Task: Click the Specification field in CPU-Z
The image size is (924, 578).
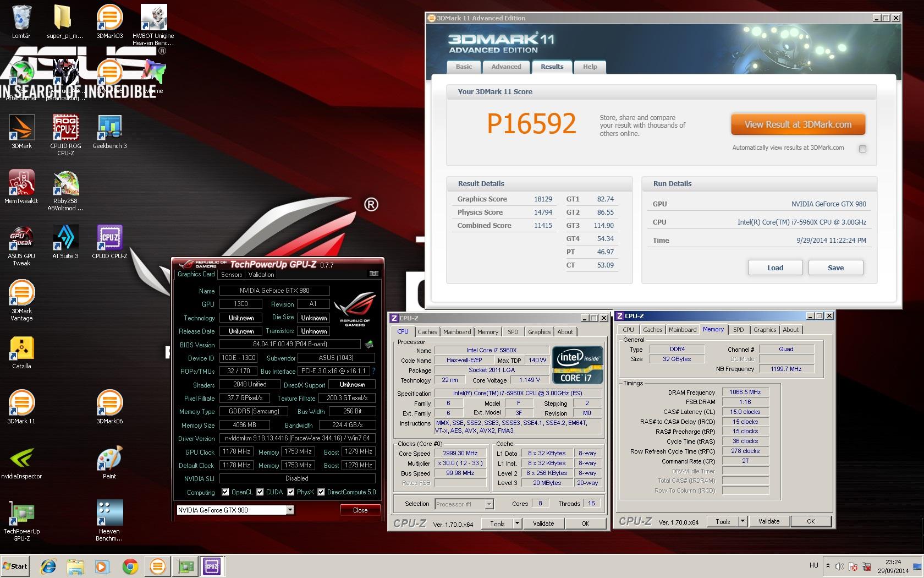Action: click(x=517, y=393)
